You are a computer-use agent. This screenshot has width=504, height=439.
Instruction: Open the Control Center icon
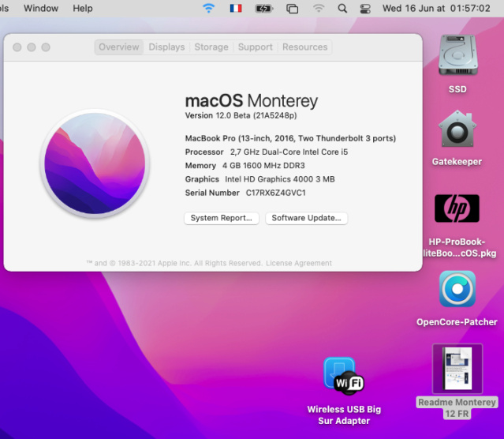[x=365, y=9]
